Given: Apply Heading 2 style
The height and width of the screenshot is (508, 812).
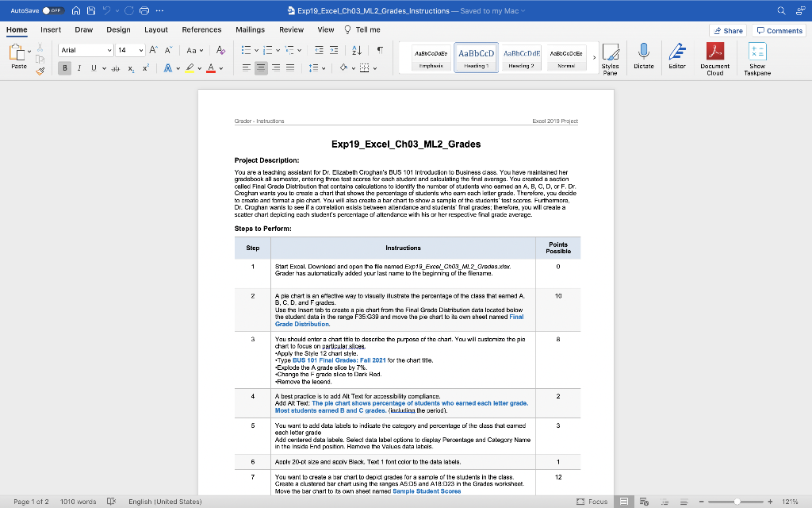Looking at the screenshot, I should (522, 57).
